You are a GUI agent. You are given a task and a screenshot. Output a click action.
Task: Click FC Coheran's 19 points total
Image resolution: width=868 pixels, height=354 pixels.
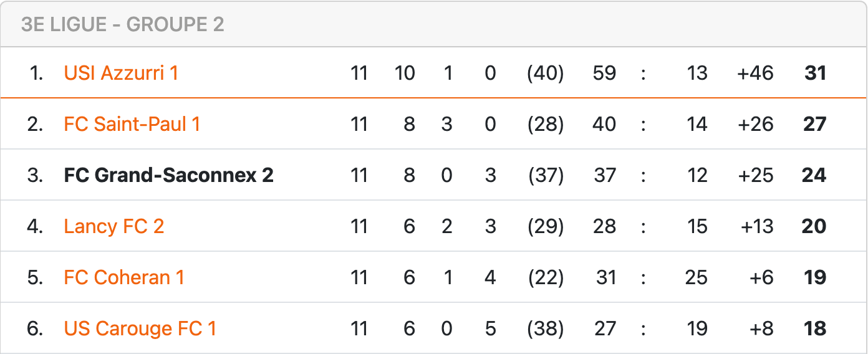click(815, 277)
